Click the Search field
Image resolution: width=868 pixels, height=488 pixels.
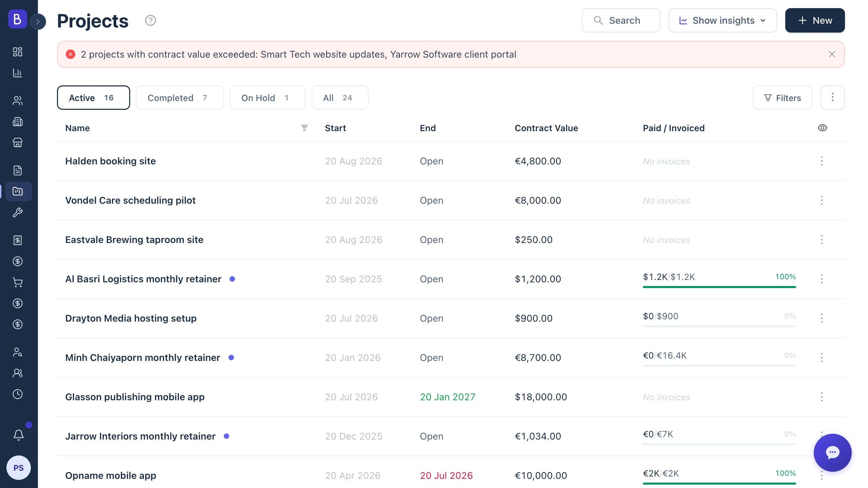(621, 20)
